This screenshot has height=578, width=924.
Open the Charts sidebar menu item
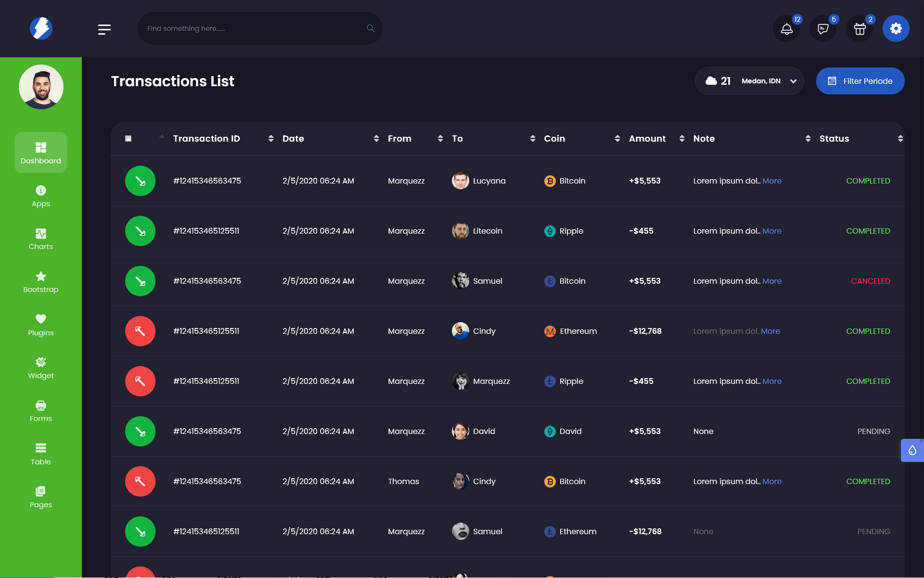pyautogui.click(x=41, y=239)
